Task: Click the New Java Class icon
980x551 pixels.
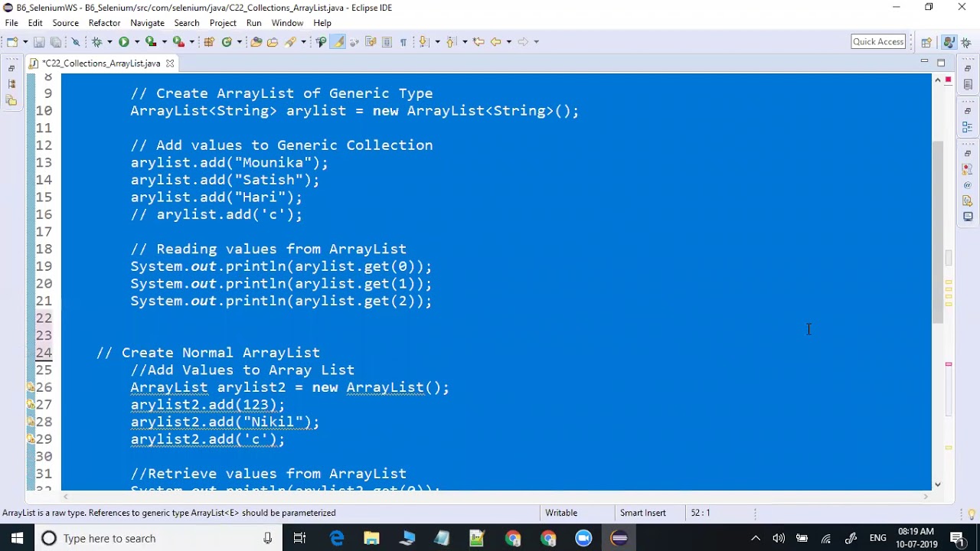Action: 227,41
